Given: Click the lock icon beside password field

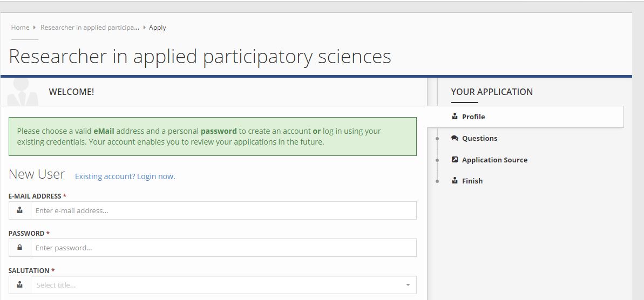Looking at the screenshot, I should pos(20,248).
